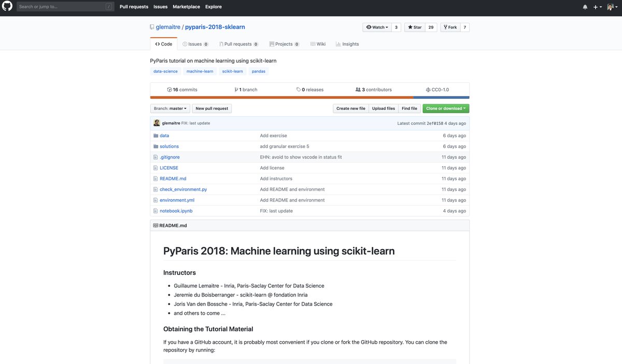Open check_environment.py file
This screenshot has height=364, width=622.
click(183, 190)
